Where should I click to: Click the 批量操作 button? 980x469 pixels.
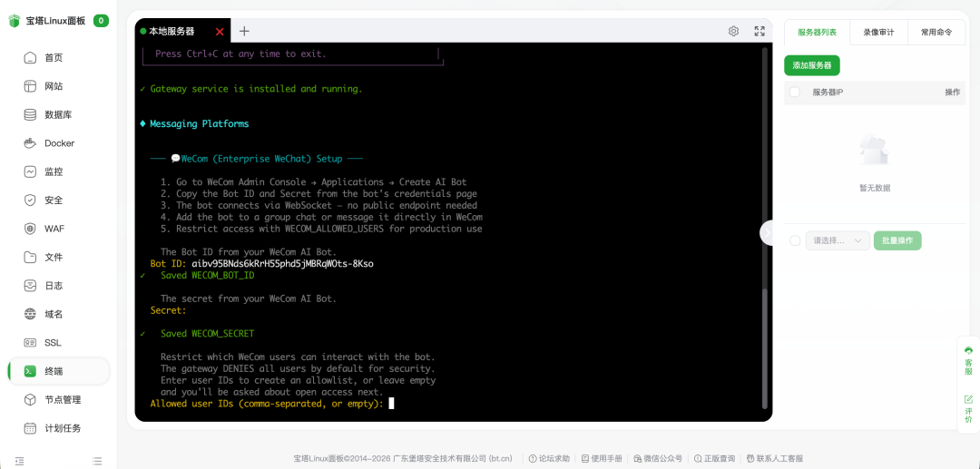tap(897, 240)
